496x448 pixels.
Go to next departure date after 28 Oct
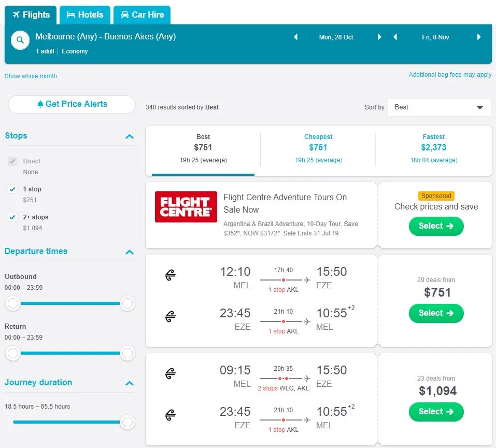[x=379, y=37]
